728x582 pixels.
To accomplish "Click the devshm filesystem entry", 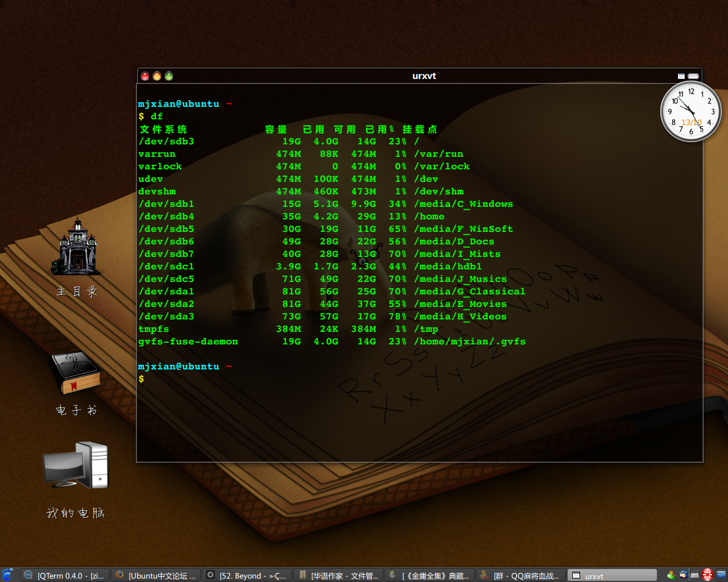I will point(157,192).
